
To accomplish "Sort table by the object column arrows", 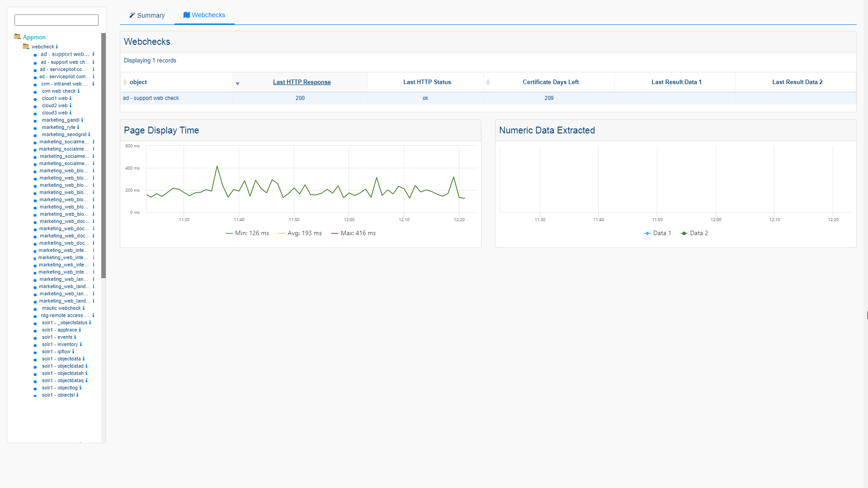I will click(x=125, y=82).
